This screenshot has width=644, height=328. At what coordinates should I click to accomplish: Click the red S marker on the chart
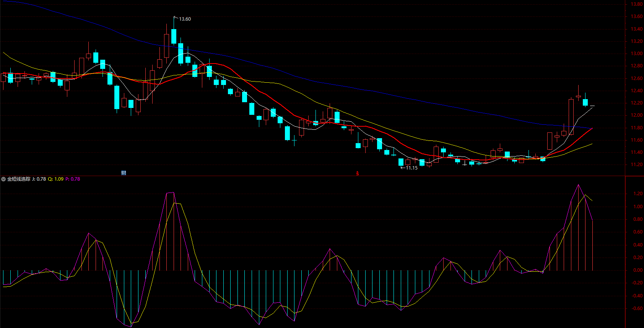[x=358, y=173]
